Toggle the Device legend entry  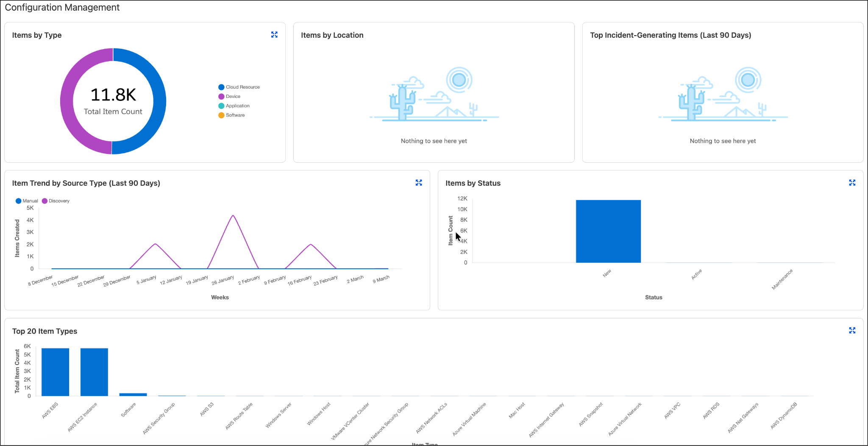point(229,96)
